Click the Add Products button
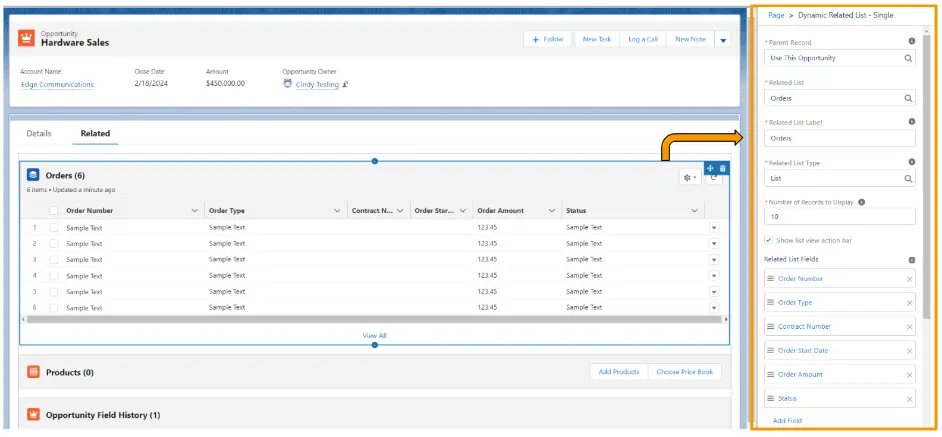The image size is (942, 437). click(618, 372)
